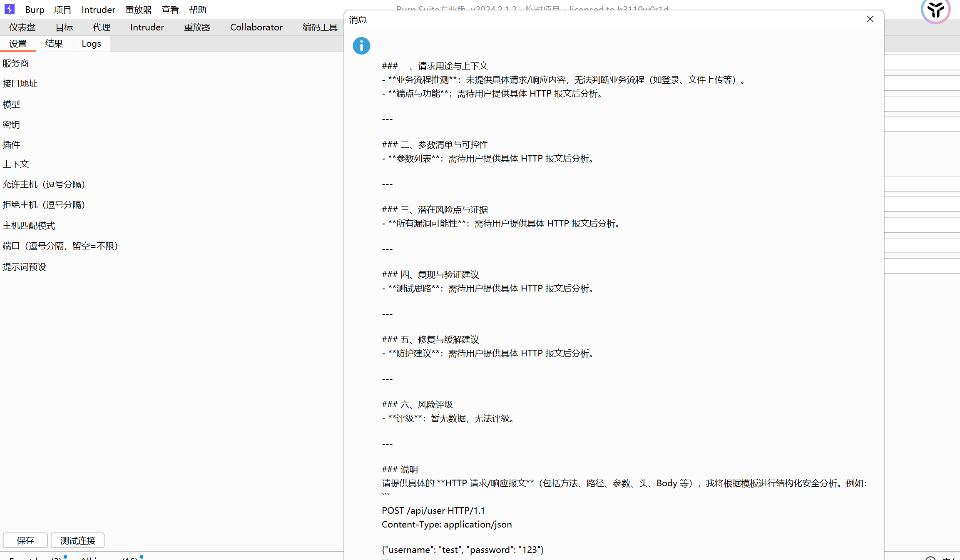Open the 编码工具 tab
This screenshot has height=560, width=960.
coord(320,27)
